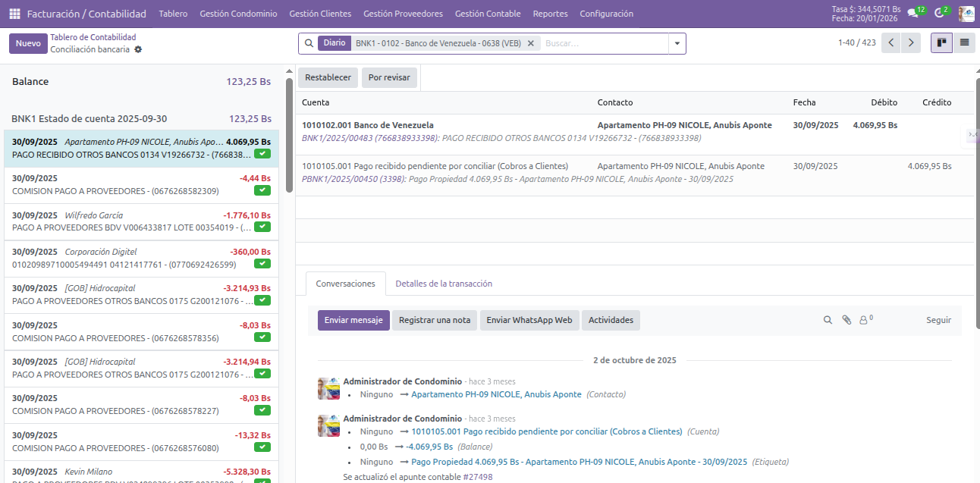
Task: Open the Gestión Contable menu
Action: (487, 14)
